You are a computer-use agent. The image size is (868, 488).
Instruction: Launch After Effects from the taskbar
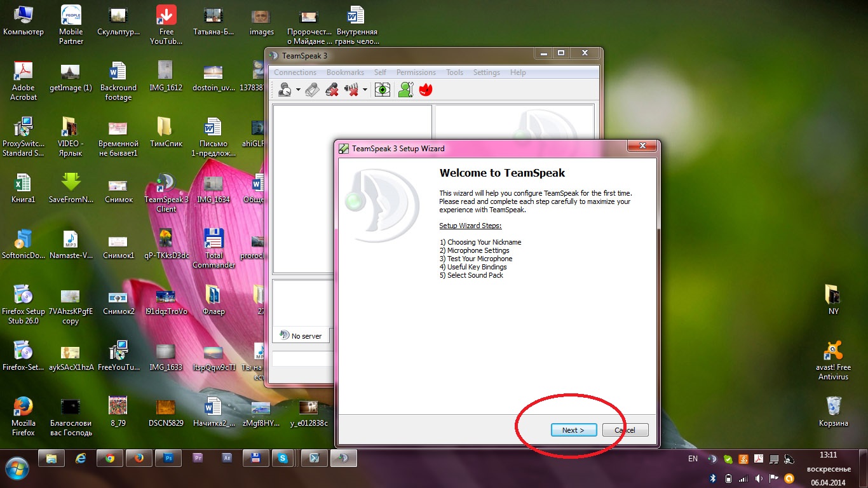point(227,458)
